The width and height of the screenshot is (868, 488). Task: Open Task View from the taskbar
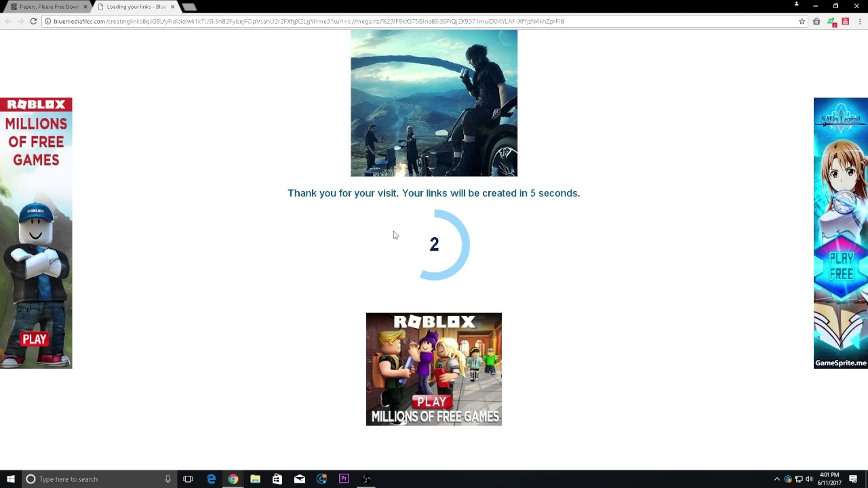pos(188,479)
